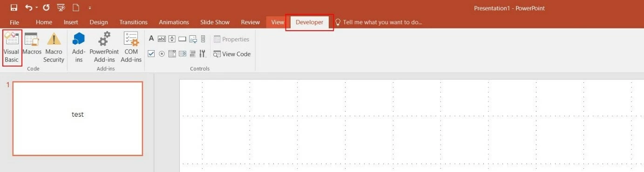
Task: Click the Save icon in quick access toolbar
Action: [x=14, y=7]
